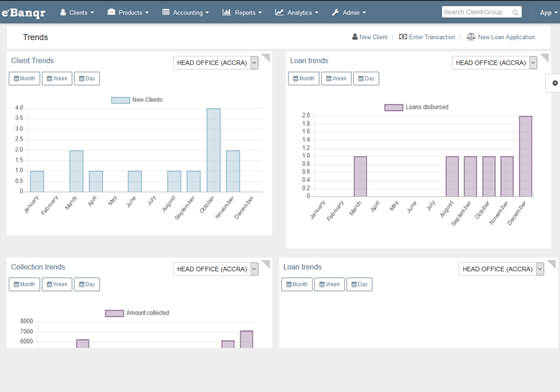Click top Loan trends panel corner icon

click(545, 57)
